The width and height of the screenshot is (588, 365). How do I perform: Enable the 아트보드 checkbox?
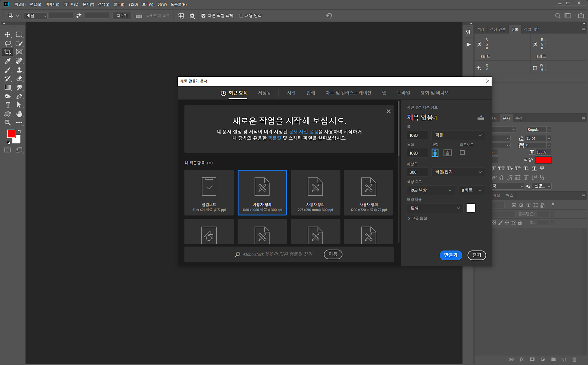click(x=462, y=153)
